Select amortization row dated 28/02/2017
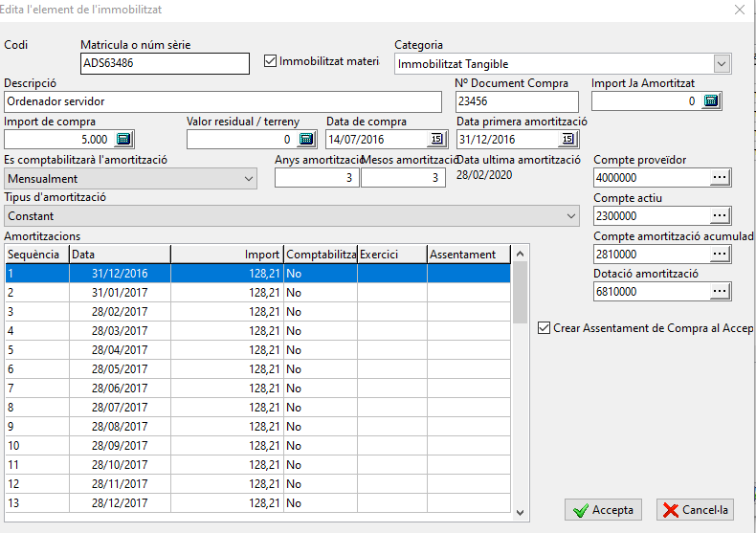756x533 pixels. pos(258,312)
